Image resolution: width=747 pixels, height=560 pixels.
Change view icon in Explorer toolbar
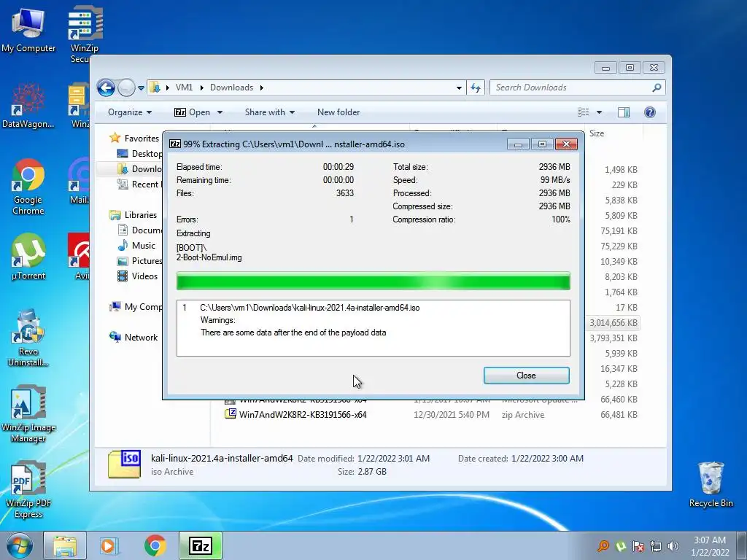tap(584, 112)
